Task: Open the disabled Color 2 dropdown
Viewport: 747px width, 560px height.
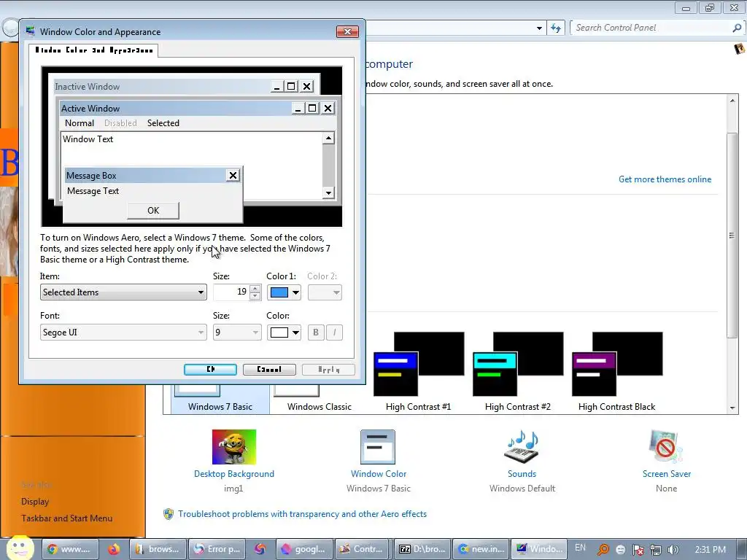Action: pyautogui.click(x=325, y=292)
